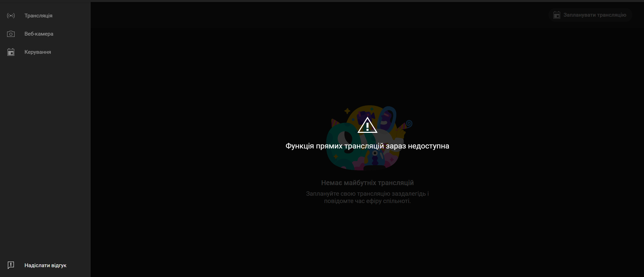Screen dimensions: 644x277
Task: Click calendar icon in schedule stream button
Action: [x=557, y=15]
